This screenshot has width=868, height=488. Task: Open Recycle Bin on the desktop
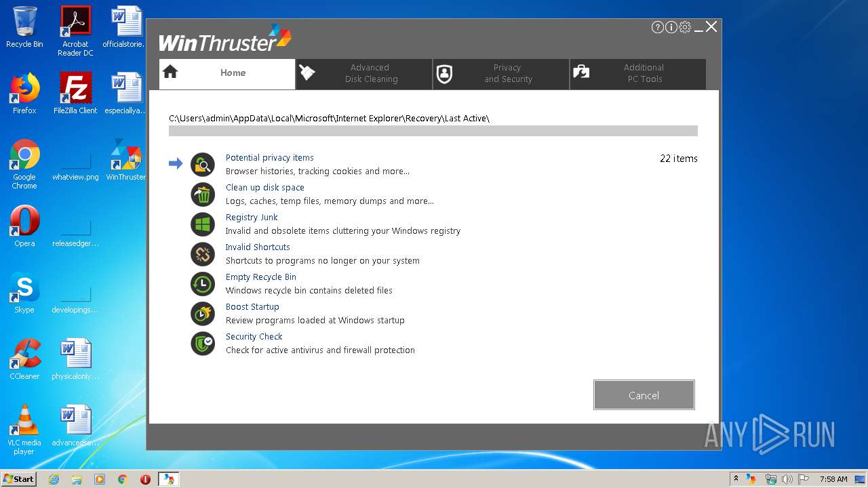click(x=24, y=28)
